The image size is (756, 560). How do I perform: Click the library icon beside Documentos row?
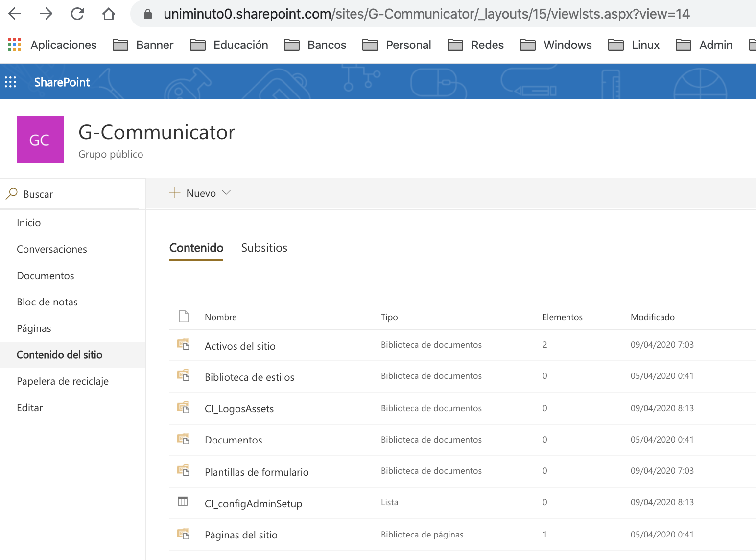click(183, 439)
